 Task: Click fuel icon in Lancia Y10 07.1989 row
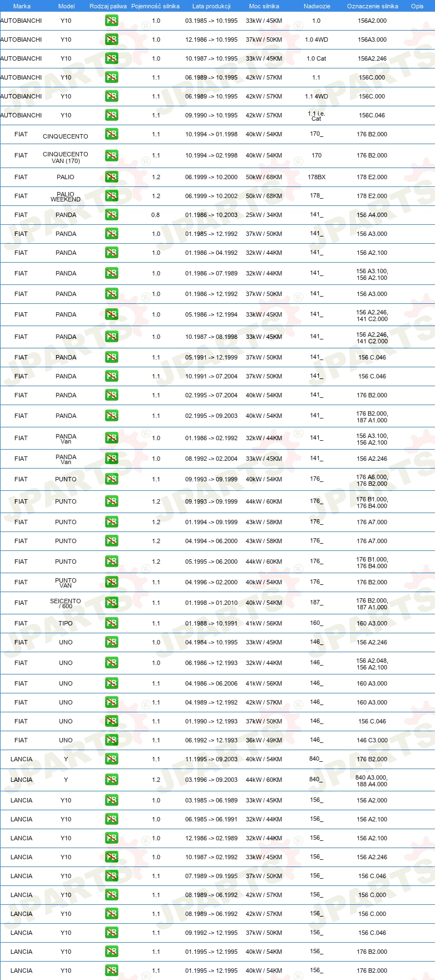(x=111, y=876)
